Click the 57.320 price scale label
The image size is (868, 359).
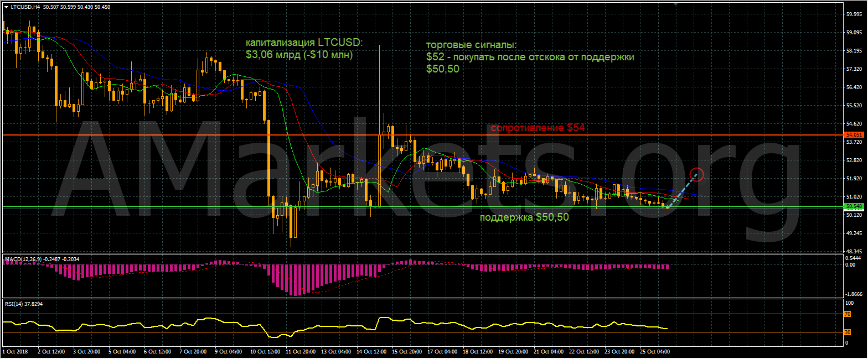click(853, 69)
